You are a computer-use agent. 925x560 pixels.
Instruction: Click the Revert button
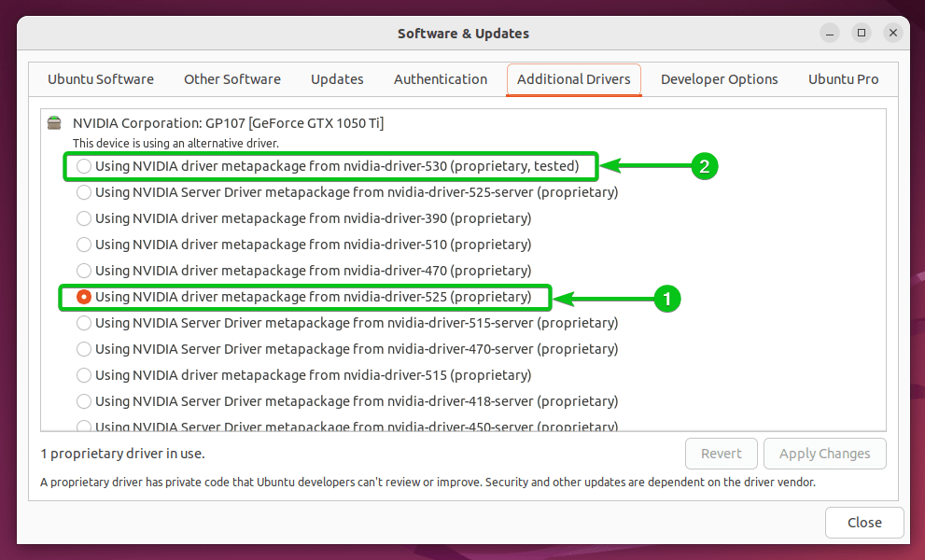tap(722, 454)
